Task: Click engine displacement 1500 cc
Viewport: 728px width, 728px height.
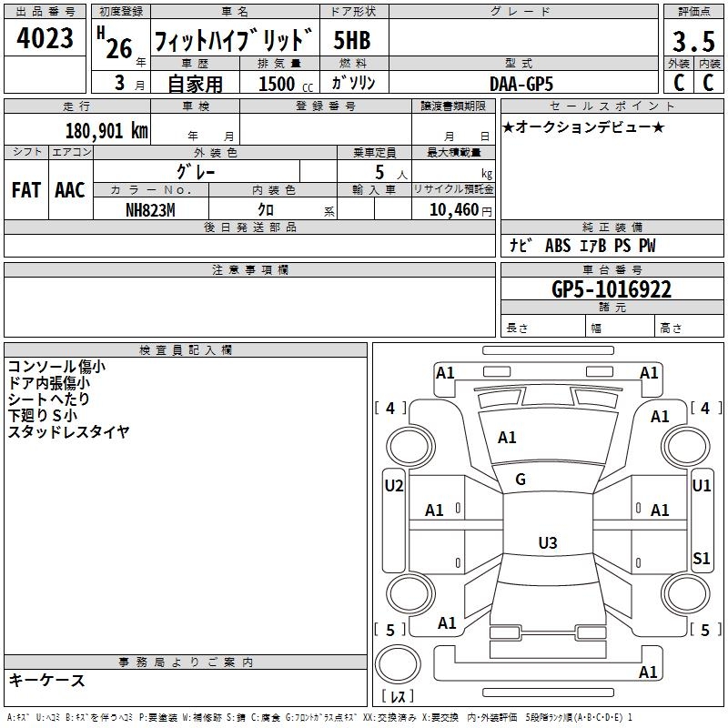Action: 286,85
